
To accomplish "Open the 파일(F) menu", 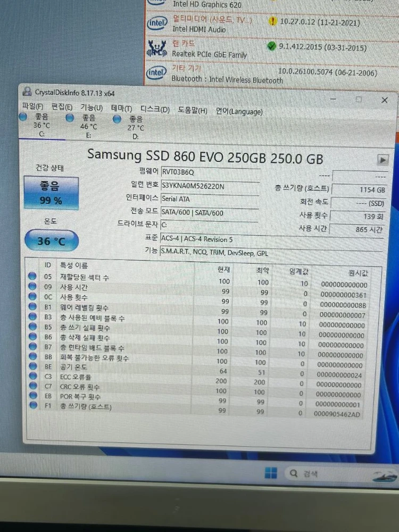I will 32,106.
